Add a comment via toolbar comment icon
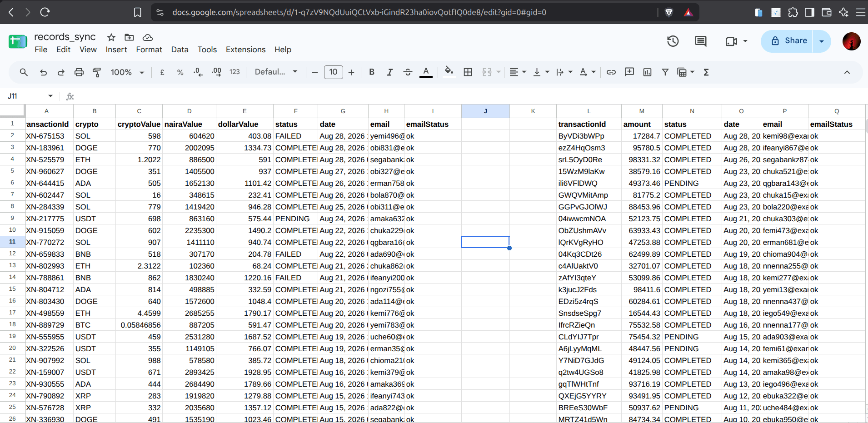Viewport: 868px width, 423px height. pos(629,72)
